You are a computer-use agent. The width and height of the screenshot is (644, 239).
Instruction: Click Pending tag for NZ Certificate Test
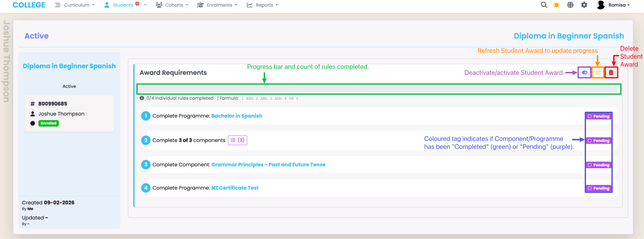599,188
